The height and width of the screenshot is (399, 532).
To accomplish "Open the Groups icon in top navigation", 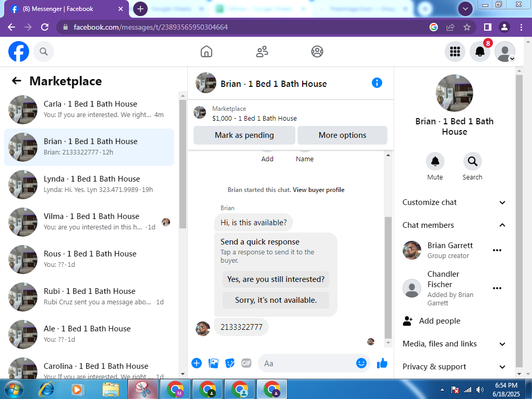I will coord(317,52).
